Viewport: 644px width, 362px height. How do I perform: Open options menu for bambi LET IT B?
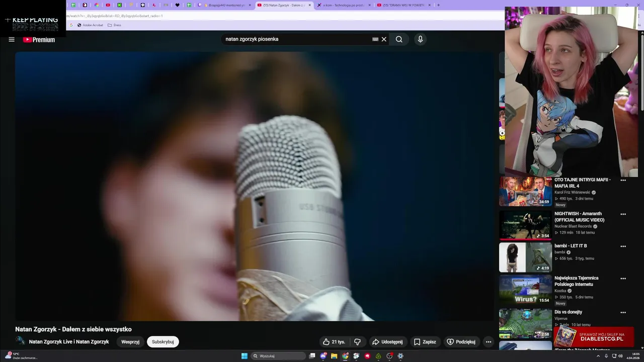(x=623, y=246)
